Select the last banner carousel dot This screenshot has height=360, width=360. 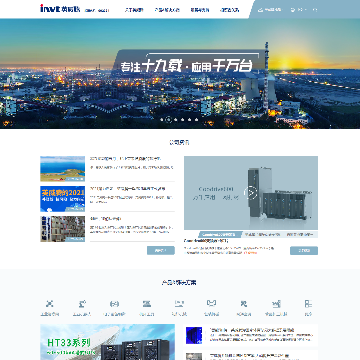[x=197, y=119]
